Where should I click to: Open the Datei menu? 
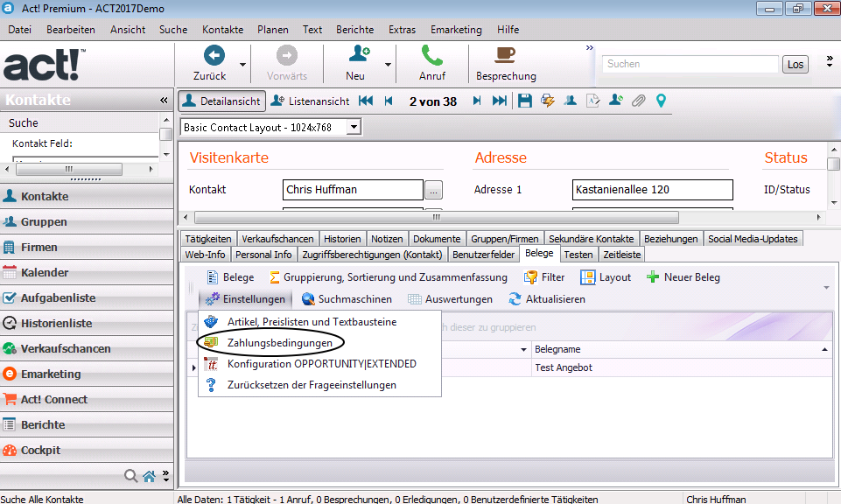(x=19, y=30)
